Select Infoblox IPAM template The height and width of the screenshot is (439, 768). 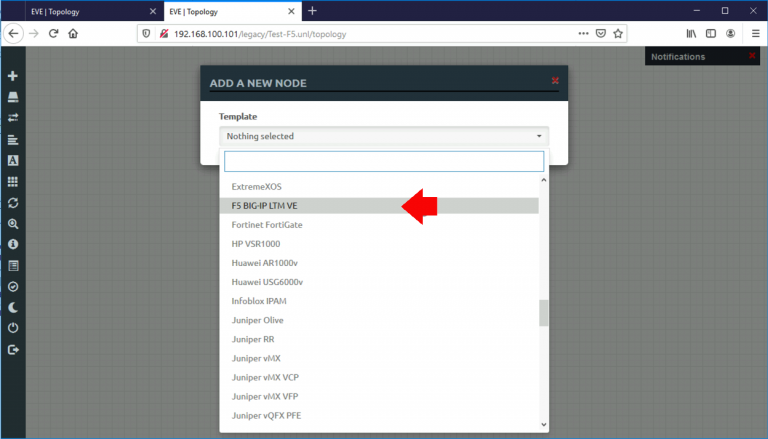[x=379, y=301]
